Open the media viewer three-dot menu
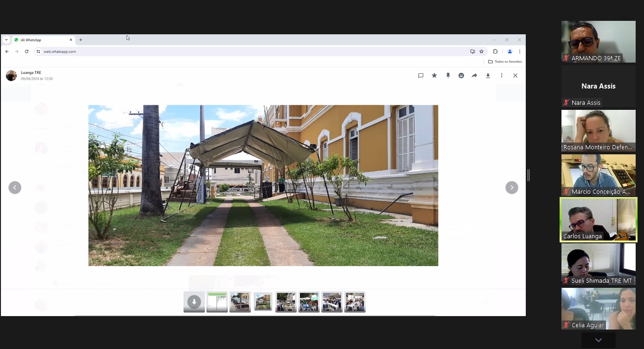 pos(501,76)
